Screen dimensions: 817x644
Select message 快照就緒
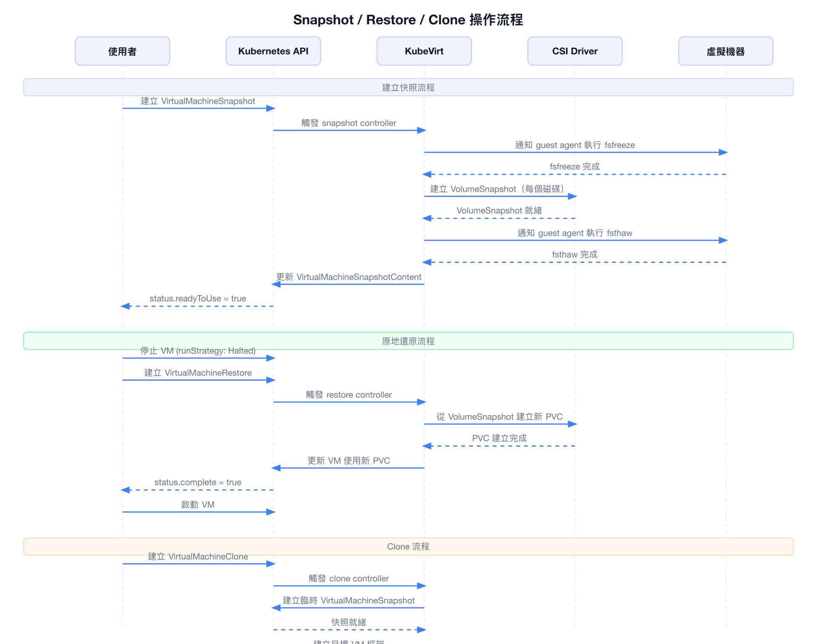pos(349,622)
